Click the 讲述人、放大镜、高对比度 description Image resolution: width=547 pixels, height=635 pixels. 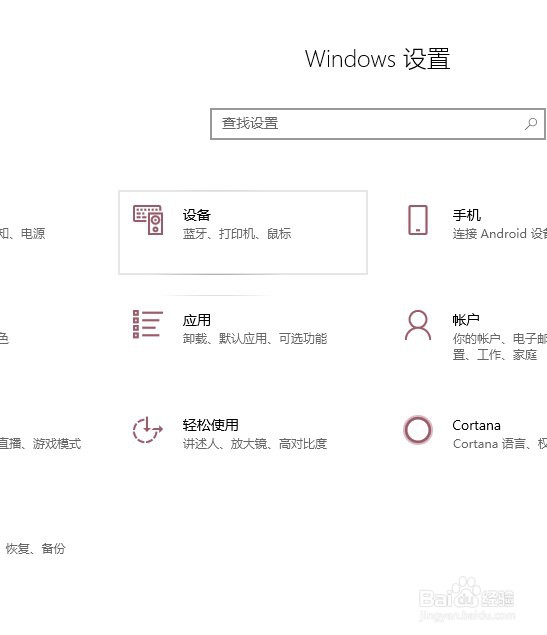[x=255, y=444]
